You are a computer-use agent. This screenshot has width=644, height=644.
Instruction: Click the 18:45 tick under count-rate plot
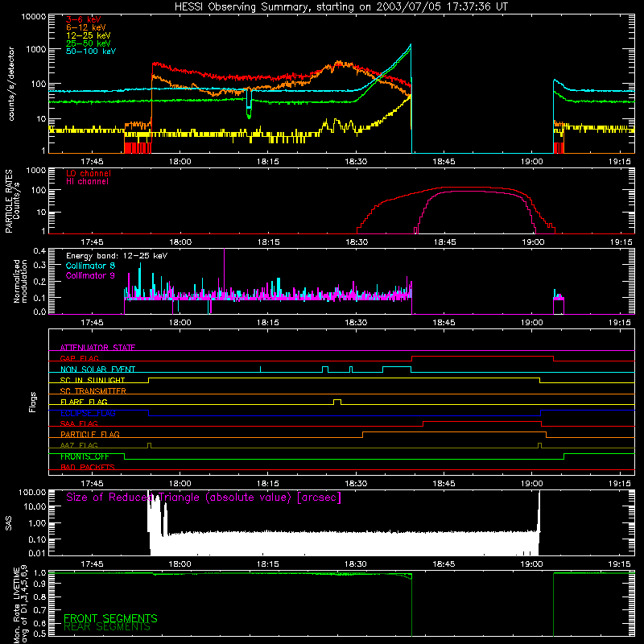tap(444, 162)
